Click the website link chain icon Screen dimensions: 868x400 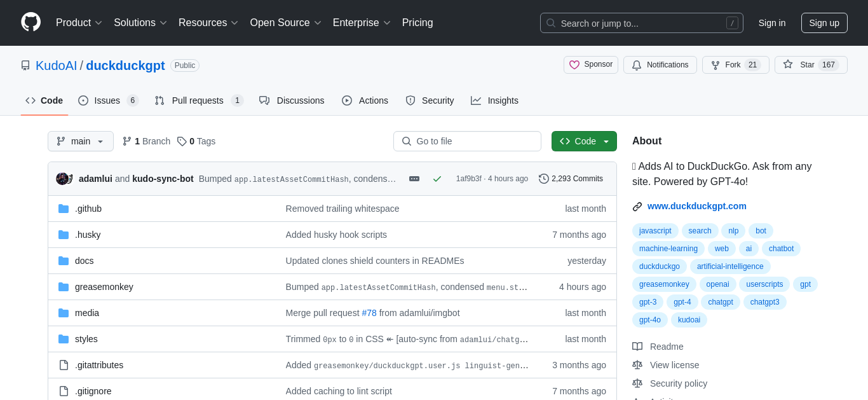(637, 206)
